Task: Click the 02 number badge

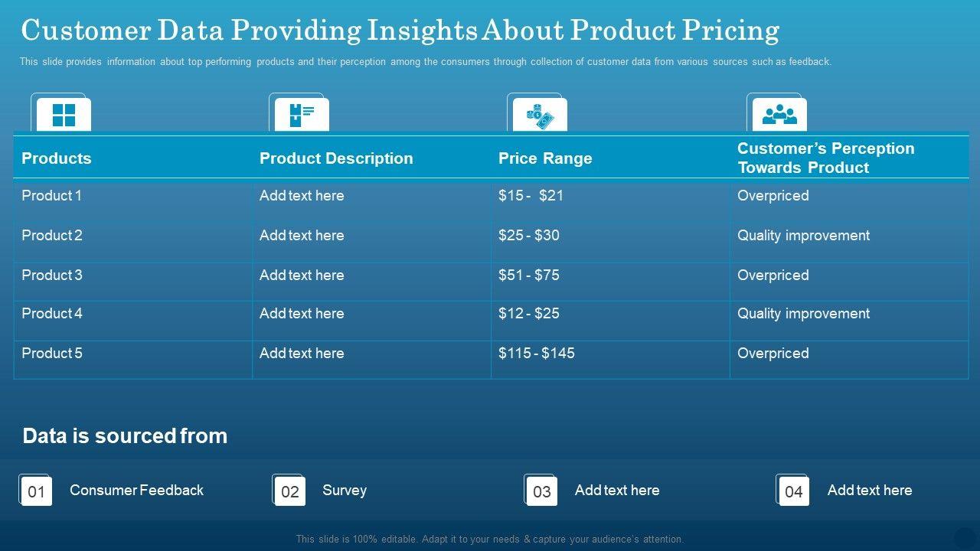Action: [x=290, y=491]
